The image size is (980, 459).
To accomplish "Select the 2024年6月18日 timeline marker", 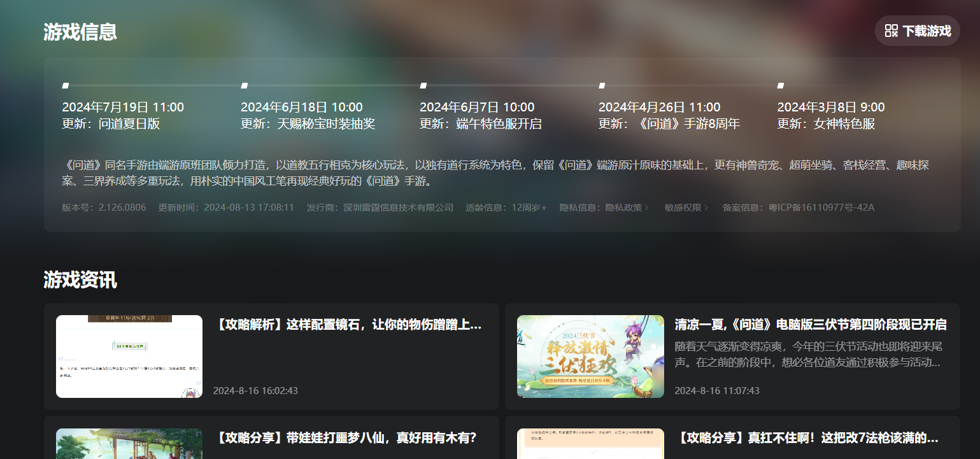I will click(245, 85).
